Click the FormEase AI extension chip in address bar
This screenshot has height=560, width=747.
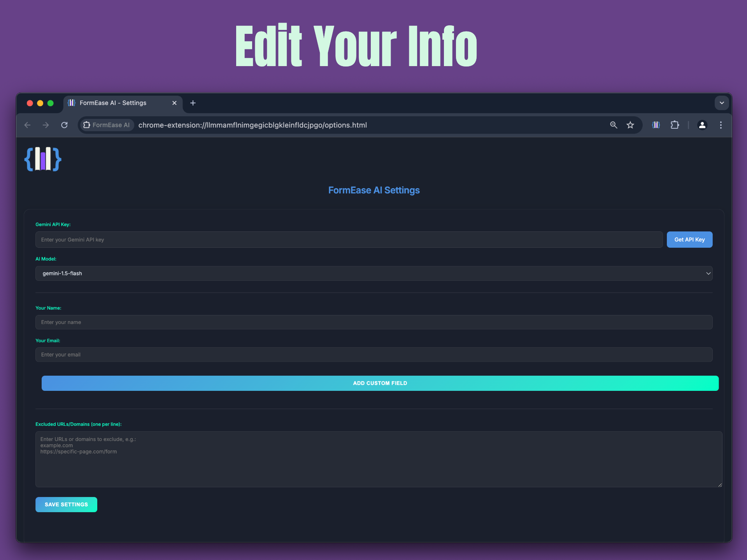point(107,125)
